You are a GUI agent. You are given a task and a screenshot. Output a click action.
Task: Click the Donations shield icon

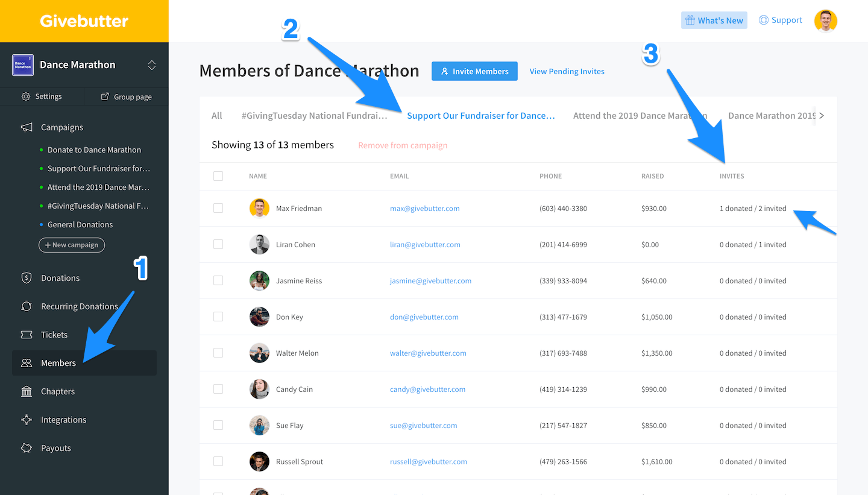click(x=27, y=278)
